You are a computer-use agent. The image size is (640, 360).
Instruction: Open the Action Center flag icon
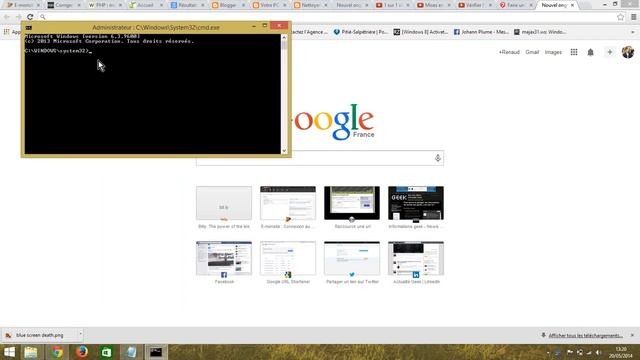click(570, 352)
